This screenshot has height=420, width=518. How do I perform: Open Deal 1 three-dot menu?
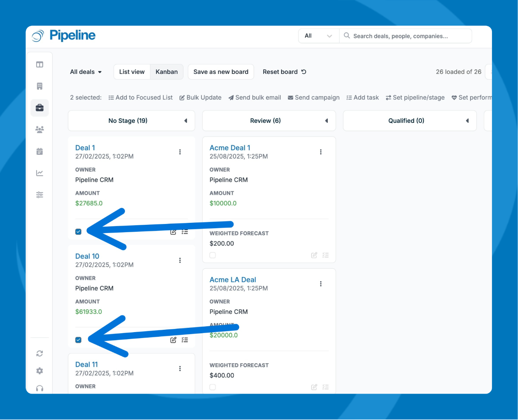180,152
